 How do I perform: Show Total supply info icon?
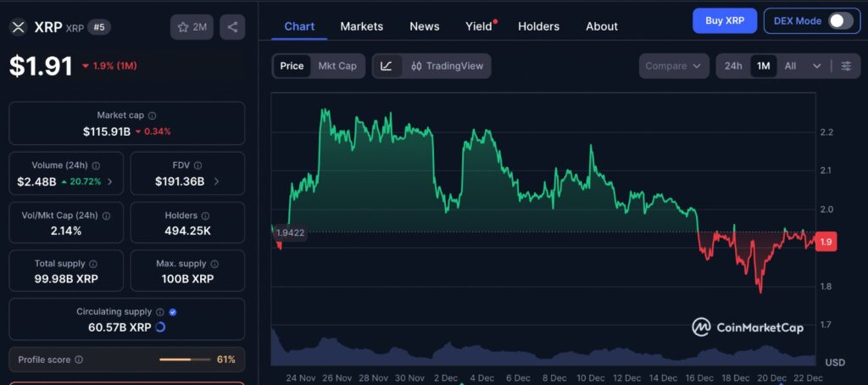(x=93, y=265)
